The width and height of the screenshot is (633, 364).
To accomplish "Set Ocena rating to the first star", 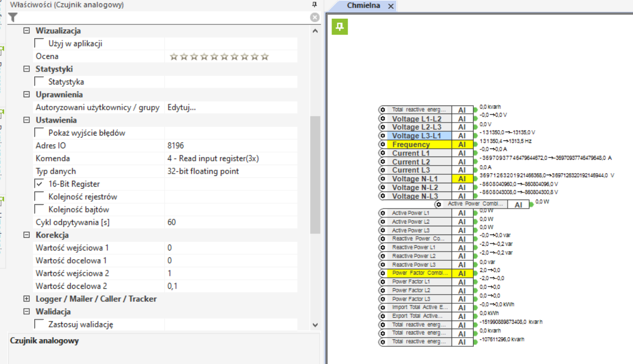I will [x=174, y=56].
